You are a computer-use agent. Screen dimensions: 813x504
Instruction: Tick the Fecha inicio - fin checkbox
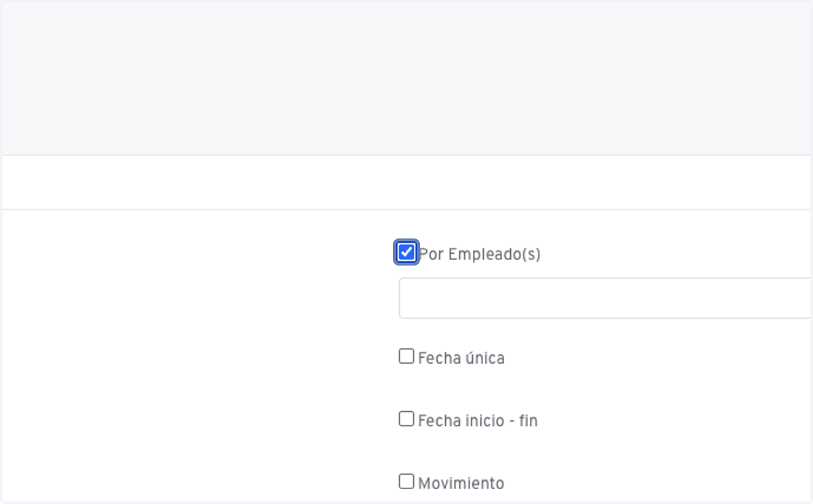pos(406,419)
